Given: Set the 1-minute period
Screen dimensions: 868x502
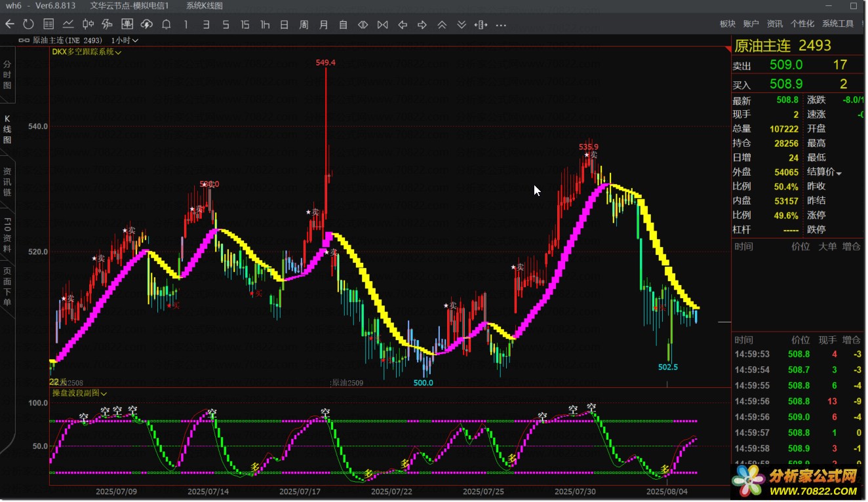Looking at the screenshot, I should click(186, 24).
